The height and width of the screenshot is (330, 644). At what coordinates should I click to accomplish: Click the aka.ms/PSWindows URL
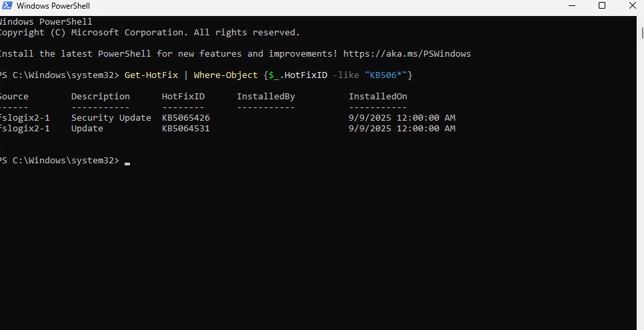(x=407, y=53)
